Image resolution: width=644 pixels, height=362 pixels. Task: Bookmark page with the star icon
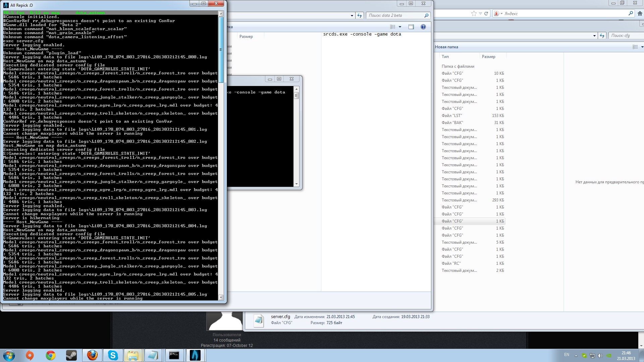(x=474, y=13)
